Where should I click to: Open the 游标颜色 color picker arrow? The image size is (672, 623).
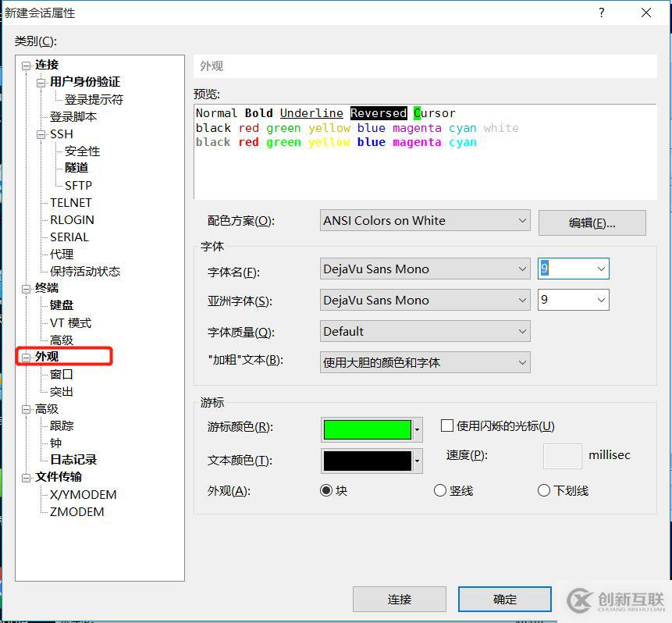(416, 429)
